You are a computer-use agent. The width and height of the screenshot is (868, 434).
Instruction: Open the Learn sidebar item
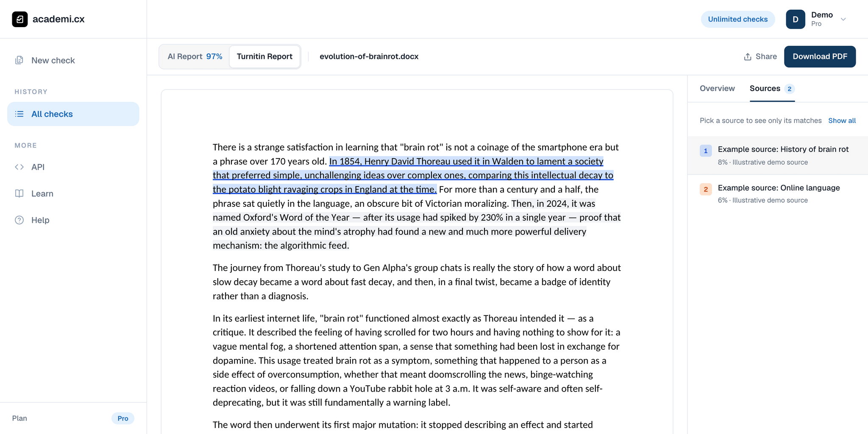(73, 194)
